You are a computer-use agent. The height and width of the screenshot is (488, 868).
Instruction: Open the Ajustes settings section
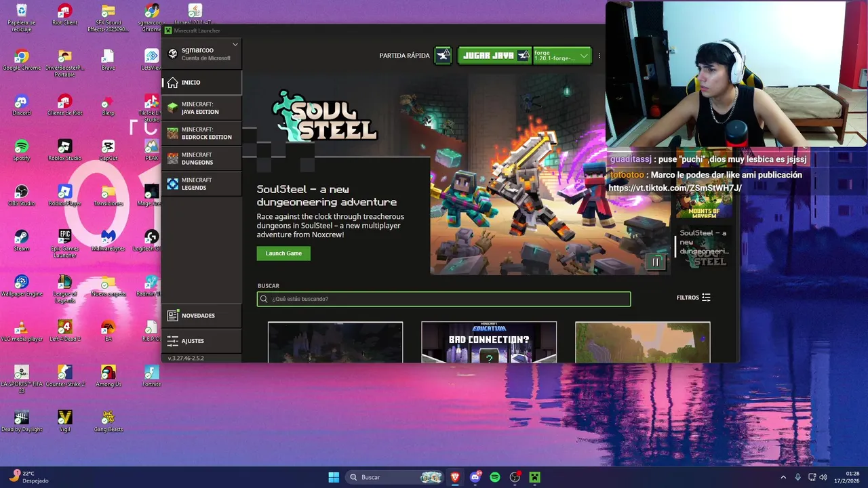[201, 341]
